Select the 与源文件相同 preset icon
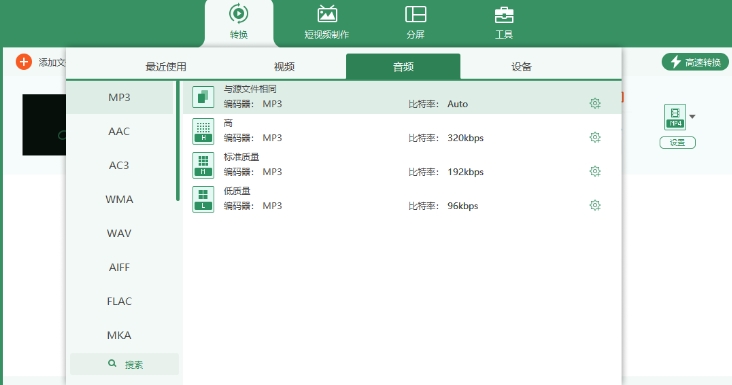The height and width of the screenshot is (385, 732). coord(203,97)
